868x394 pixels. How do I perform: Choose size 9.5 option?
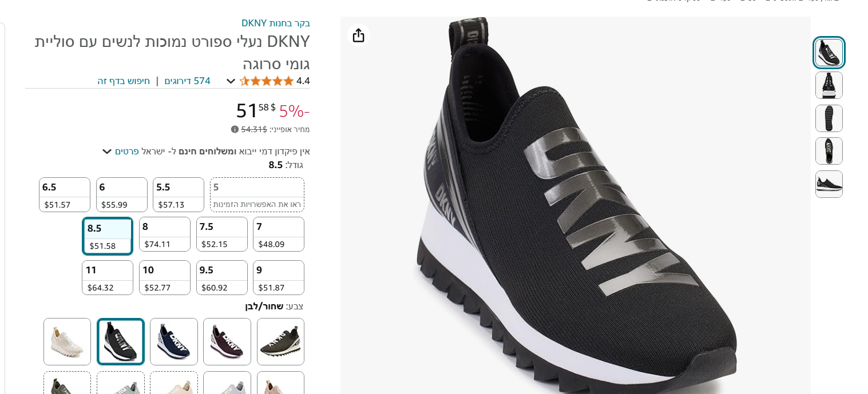pos(222,277)
